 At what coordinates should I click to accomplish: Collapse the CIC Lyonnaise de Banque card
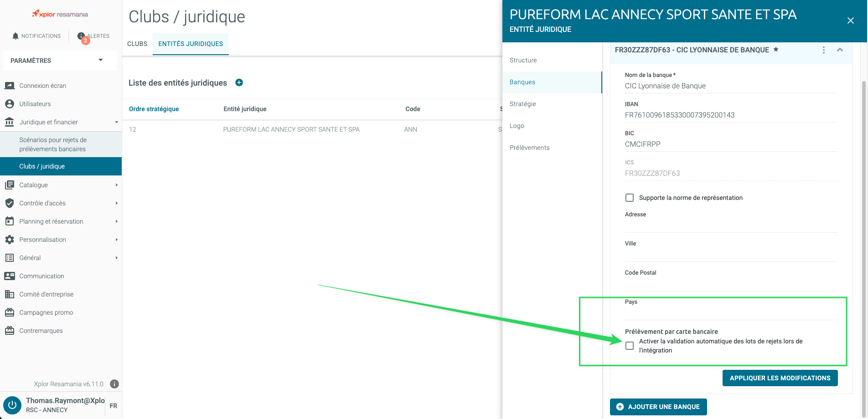[840, 50]
